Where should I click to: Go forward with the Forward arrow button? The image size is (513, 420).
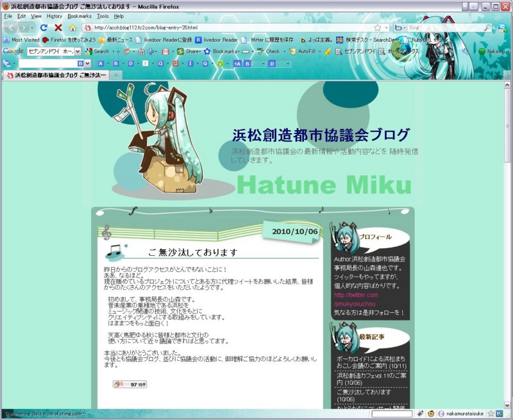[x=23, y=28]
